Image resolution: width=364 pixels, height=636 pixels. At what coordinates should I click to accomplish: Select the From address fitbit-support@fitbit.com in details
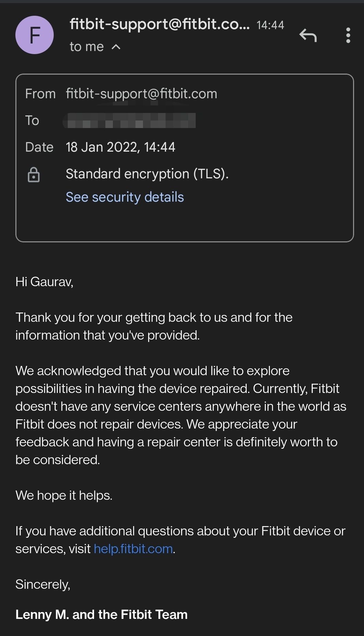(x=141, y=94)
